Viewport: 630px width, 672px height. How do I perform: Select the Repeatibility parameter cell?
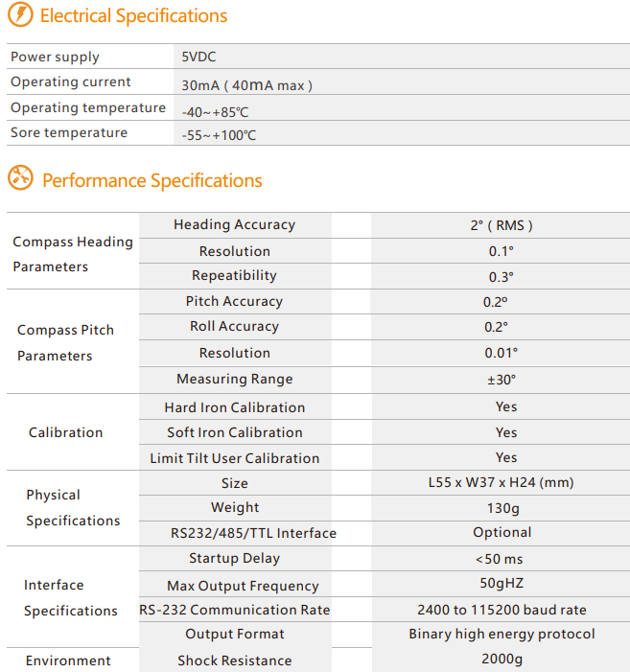pyautogui.click(x=234, y=275)
